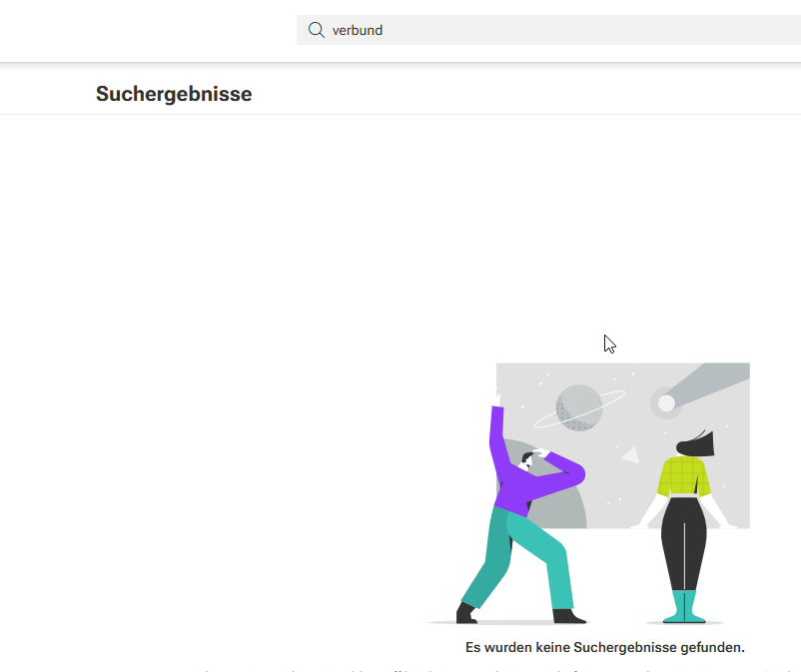Click the woman in the green plaid top
Image resolution: width=801 pixels, height=672 pixels.
pos(684,528)
